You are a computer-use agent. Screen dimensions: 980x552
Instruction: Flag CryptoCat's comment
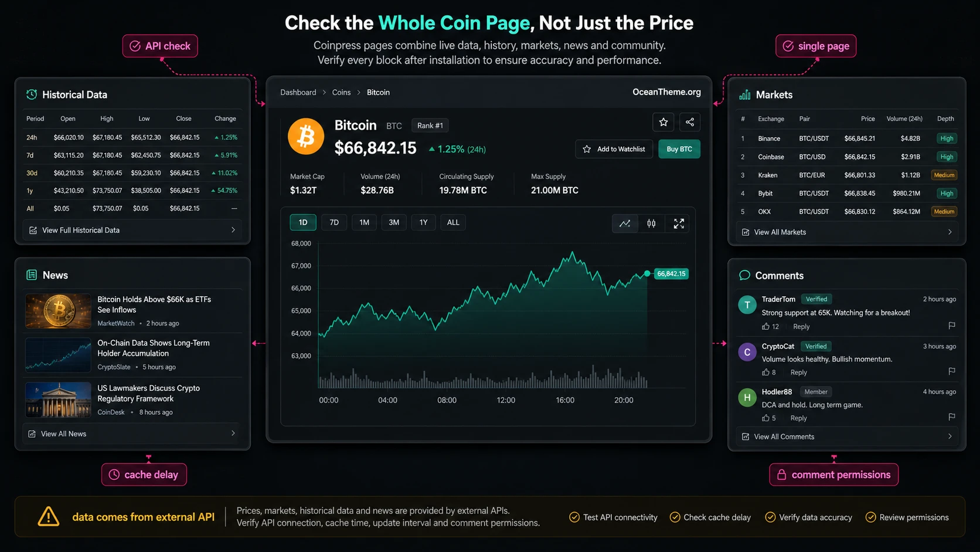pos(951,371)
